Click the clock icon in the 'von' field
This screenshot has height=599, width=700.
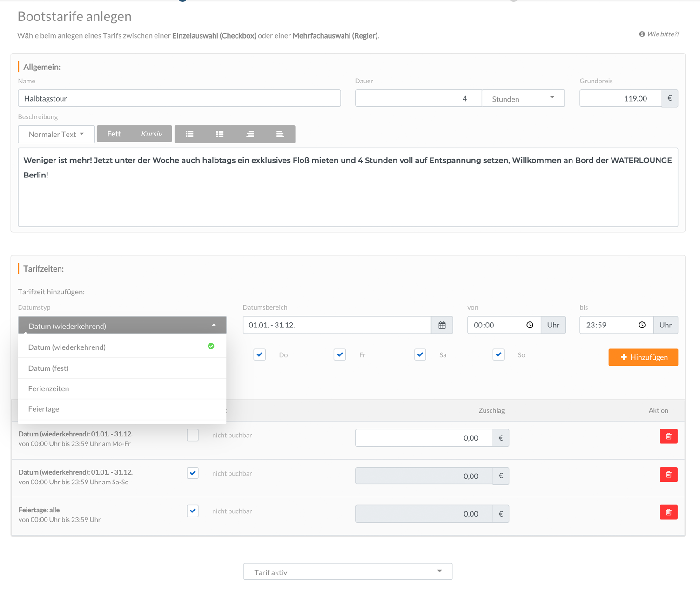(x=530, y=325)
